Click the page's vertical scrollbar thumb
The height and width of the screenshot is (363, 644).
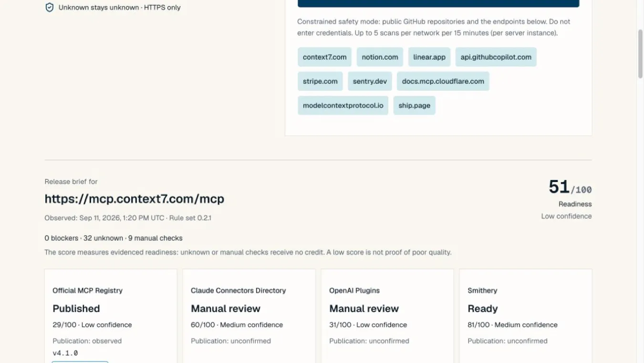click(x=640, y=53)
